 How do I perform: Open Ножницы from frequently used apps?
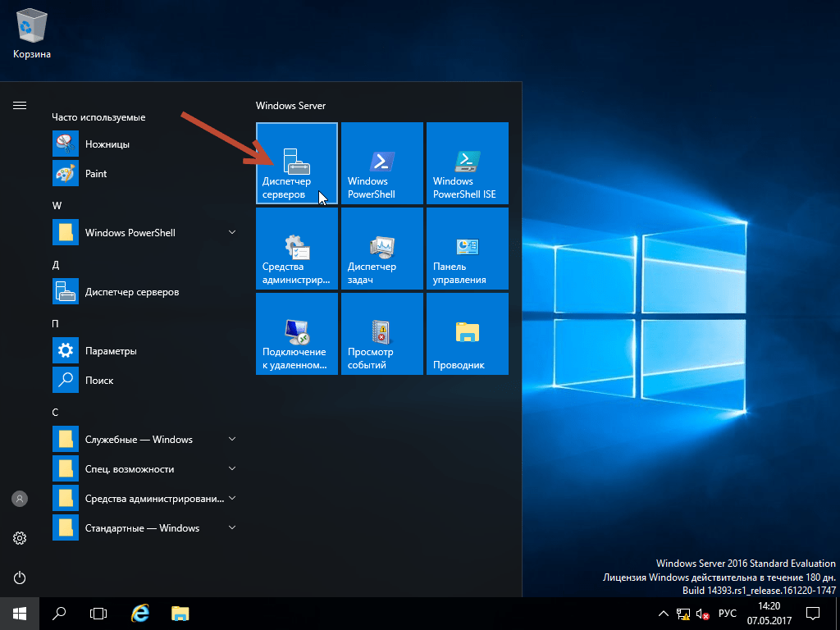[x=107, y=144]
